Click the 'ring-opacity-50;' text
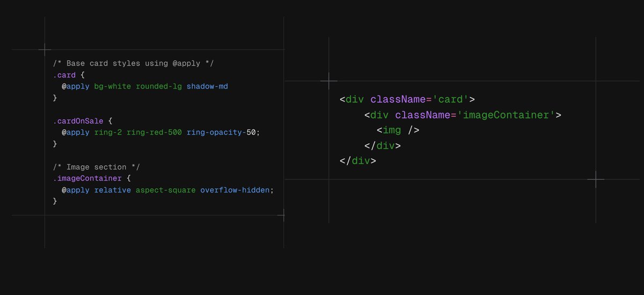Image resolution: width=644 pixels, height=295 pixels. click(x=223, y=132)
